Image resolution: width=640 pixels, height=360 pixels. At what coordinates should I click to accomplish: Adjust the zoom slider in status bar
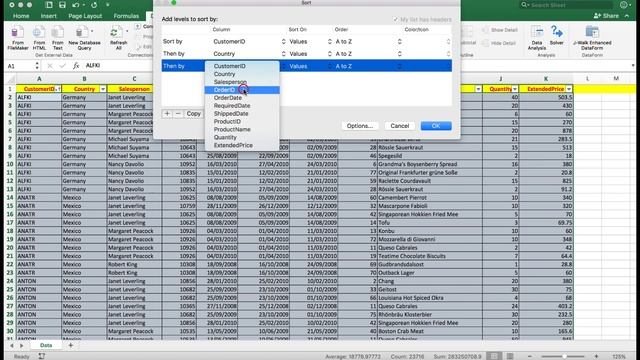pyautogui.click(x=564, y=356)
